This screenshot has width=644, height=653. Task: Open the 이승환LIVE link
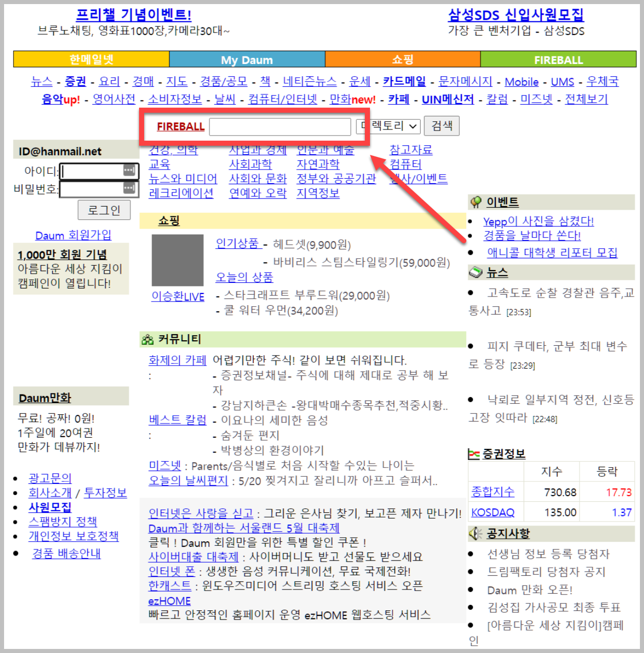178,297
